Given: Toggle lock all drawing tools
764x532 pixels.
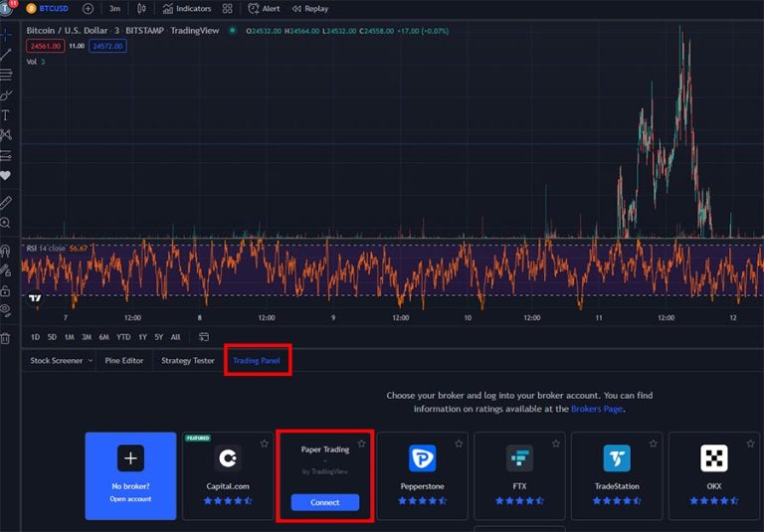Looking at the screenshot, I should click(x=6, y=290).
